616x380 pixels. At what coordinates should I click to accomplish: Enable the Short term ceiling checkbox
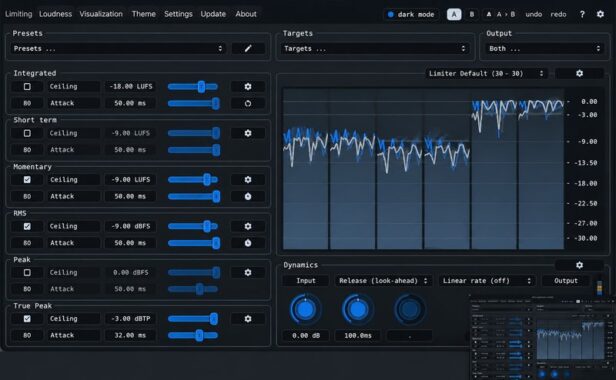point(27,133)
